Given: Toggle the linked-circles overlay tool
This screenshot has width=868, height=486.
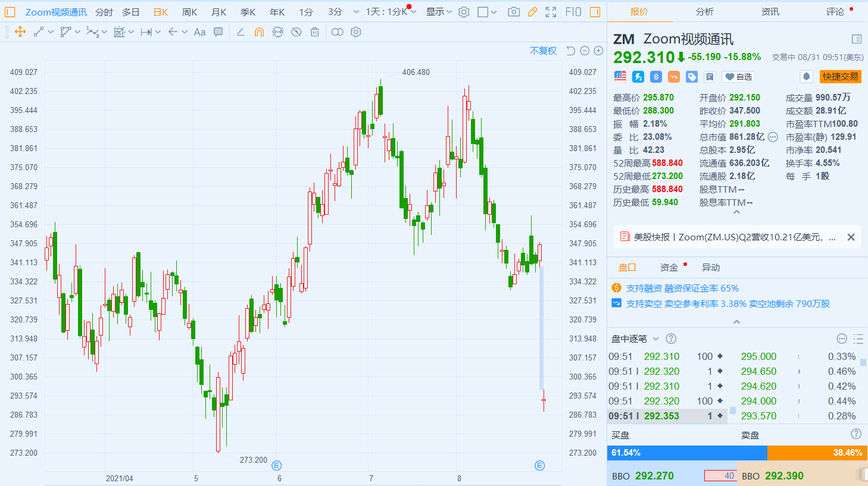Looking at the screenshot, I should pos(338,32).
